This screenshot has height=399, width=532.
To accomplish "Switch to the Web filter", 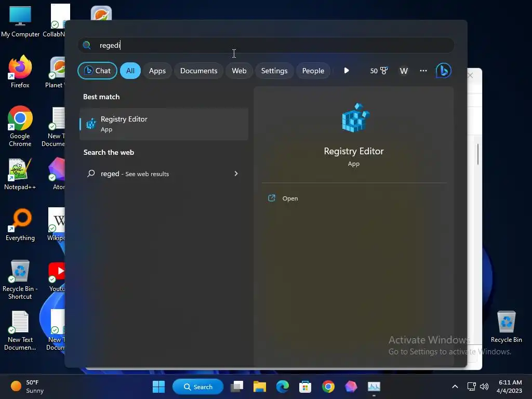I will coord(239,71).
